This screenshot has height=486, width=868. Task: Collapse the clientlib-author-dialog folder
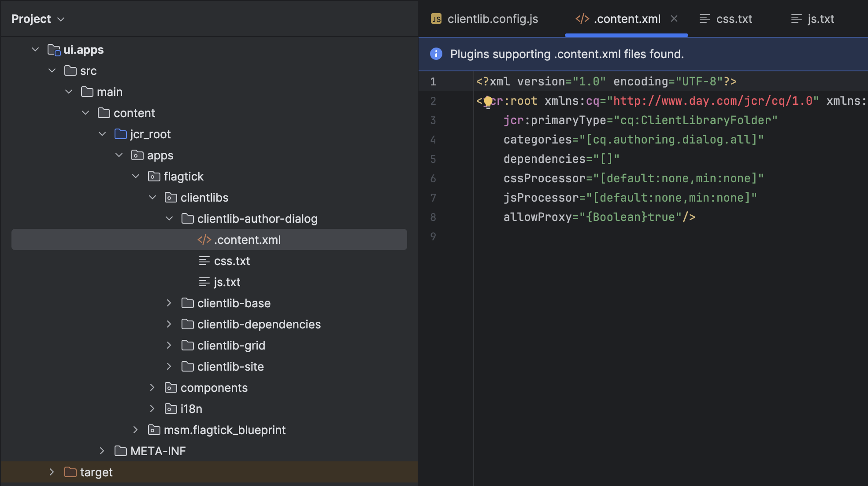[169, 218]
